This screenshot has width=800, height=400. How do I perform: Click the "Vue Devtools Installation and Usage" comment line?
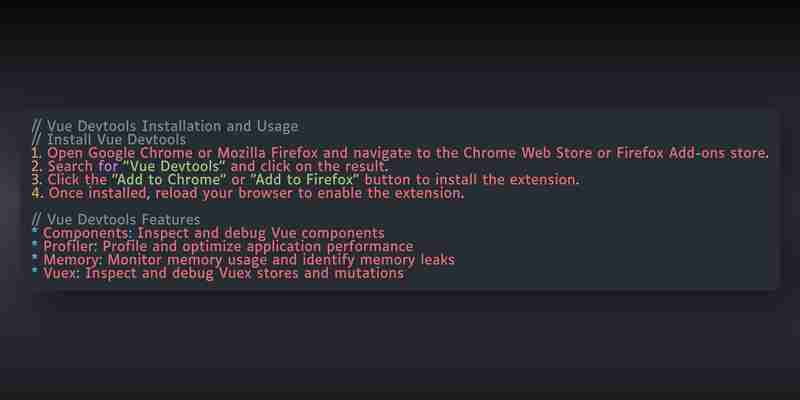(165, 126)
